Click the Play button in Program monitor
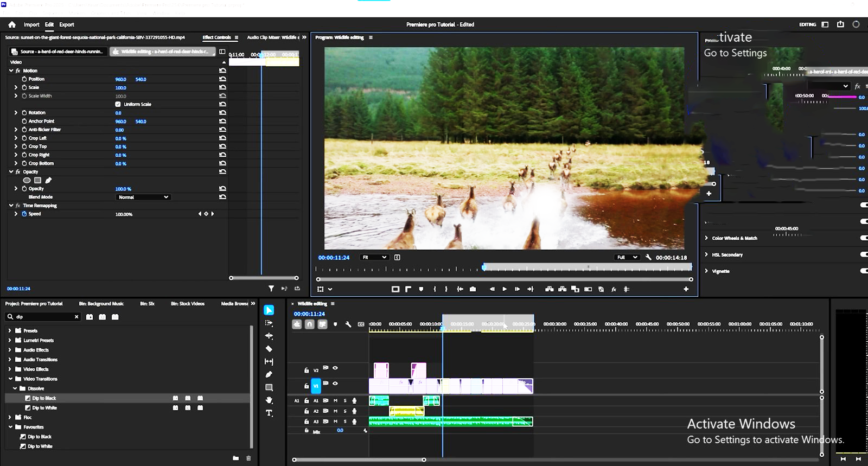Viewport: 868px width, 466px height. click(x=505, y=289)
